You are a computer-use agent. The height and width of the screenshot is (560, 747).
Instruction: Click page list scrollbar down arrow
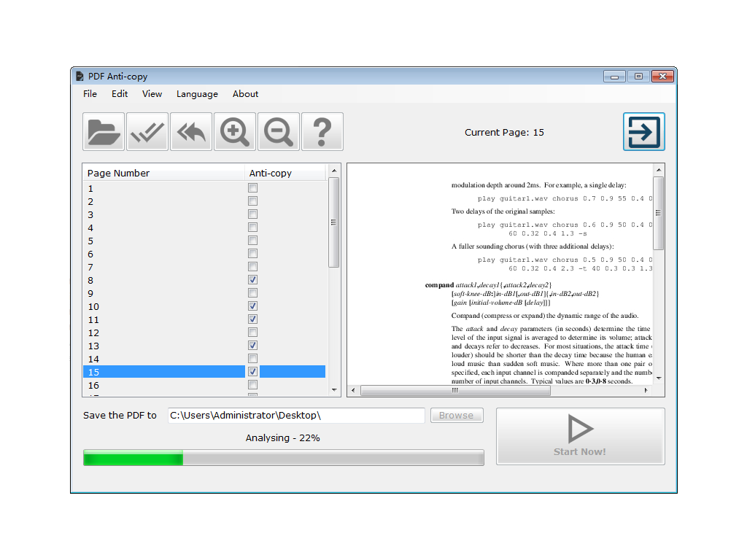334,389
